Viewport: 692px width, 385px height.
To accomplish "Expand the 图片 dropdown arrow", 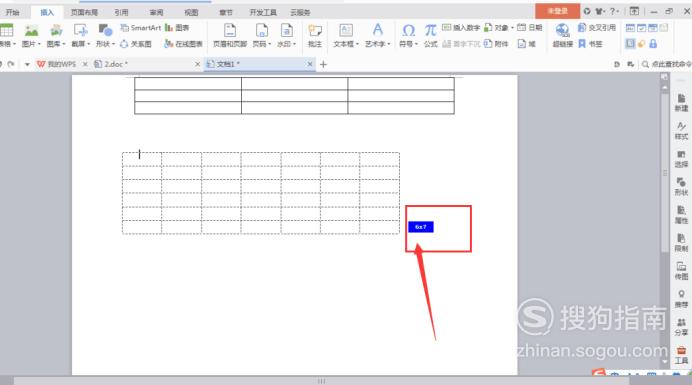I will 39,44.
